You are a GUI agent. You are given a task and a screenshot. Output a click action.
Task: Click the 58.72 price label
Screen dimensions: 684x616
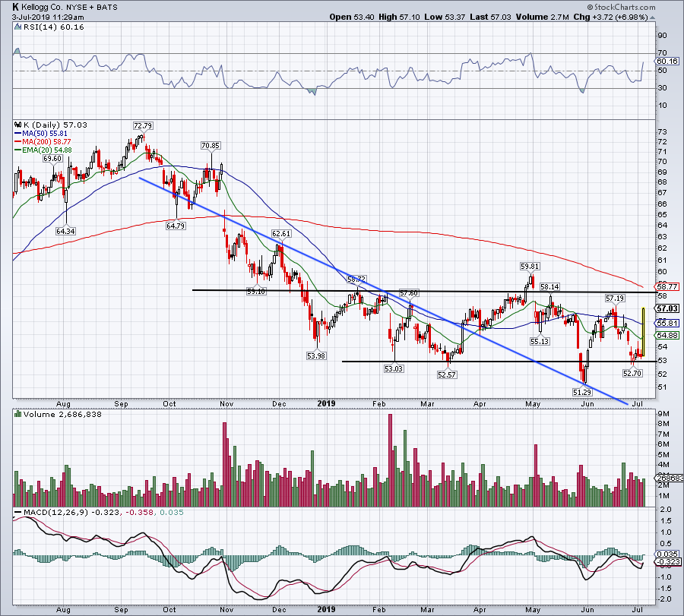(x=356, y=279)
